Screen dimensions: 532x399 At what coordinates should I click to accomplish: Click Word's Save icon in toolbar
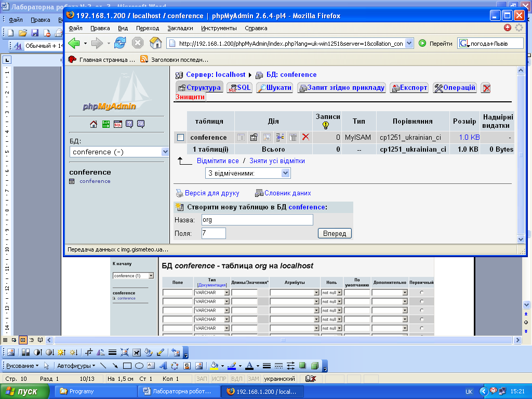(35, 33)
